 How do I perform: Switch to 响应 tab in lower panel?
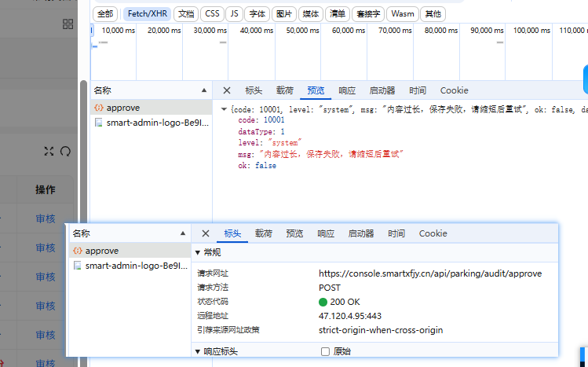click(326, 233)
